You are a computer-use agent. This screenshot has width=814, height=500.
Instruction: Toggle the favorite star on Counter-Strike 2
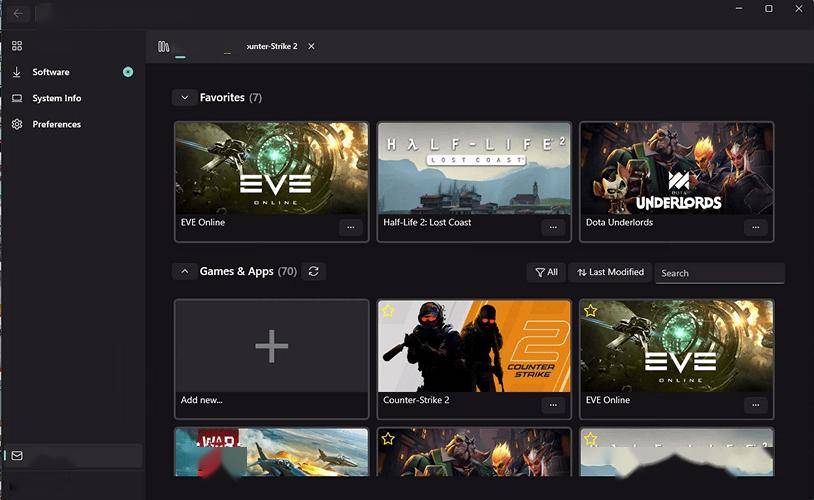click(x=388, y=311)
